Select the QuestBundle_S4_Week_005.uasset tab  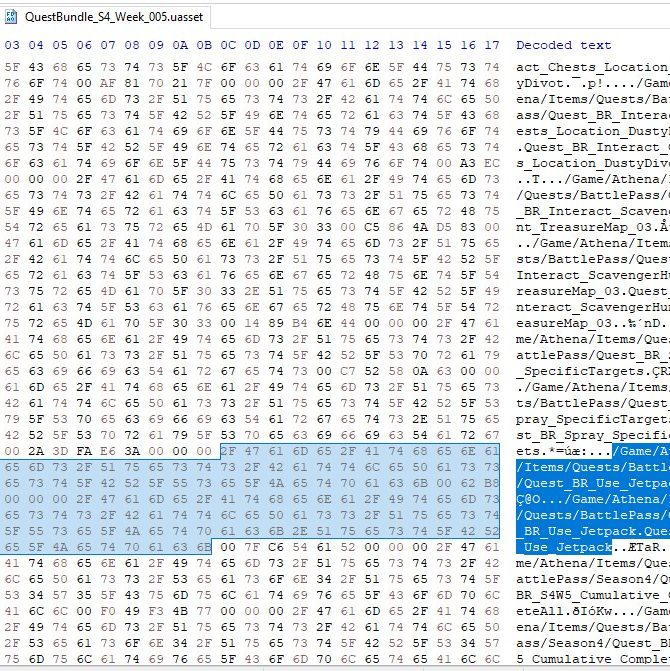(105, 17)
